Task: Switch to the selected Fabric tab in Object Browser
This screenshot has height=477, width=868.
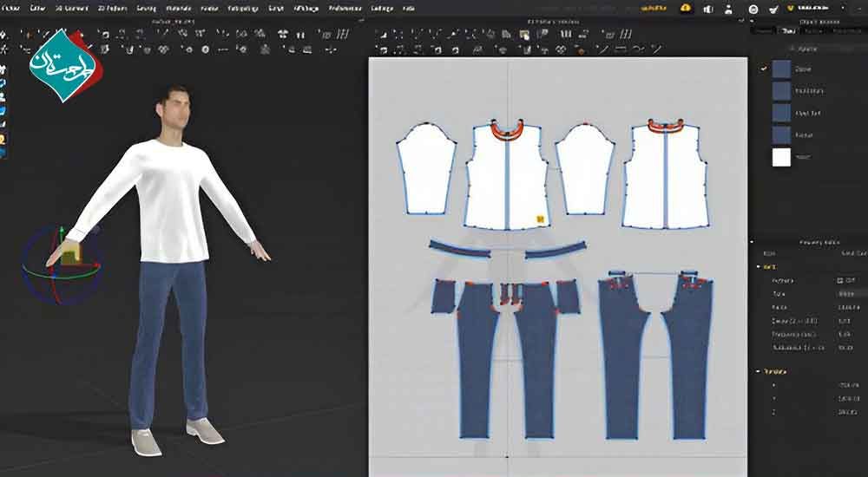Action: pyautogui.click(x=788, y=31)
